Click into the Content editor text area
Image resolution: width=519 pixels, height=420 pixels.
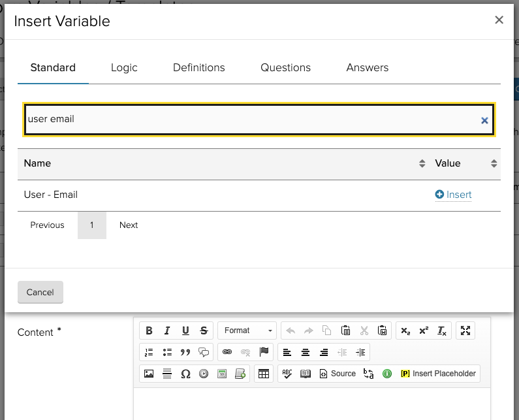coord(312,404)
